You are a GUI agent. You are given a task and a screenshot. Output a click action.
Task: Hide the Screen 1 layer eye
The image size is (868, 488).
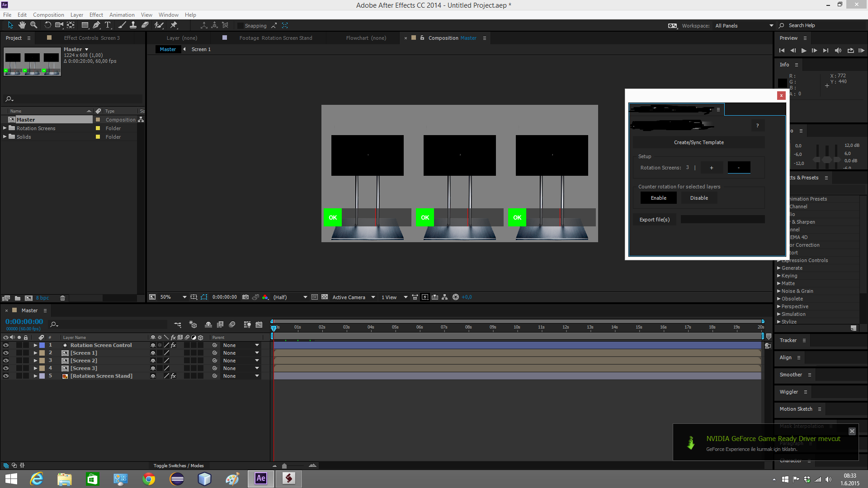click(6, 353)
